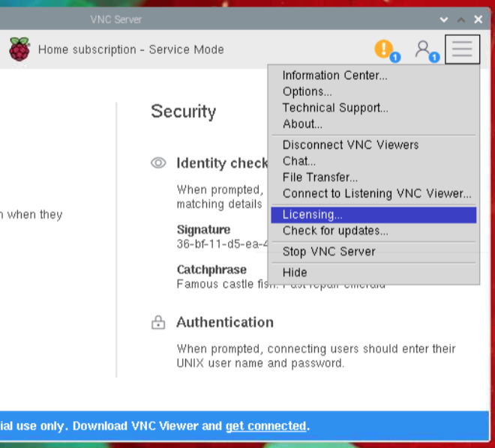Maximize window using title bar up arrow
This screenshot has width=495, height=448.
click(x=461, y=19)
